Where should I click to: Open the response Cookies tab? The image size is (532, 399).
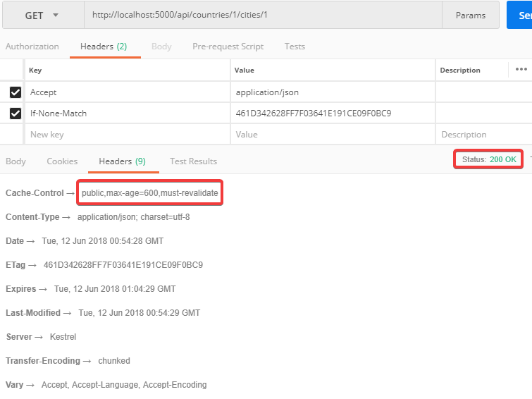point(62,161)
